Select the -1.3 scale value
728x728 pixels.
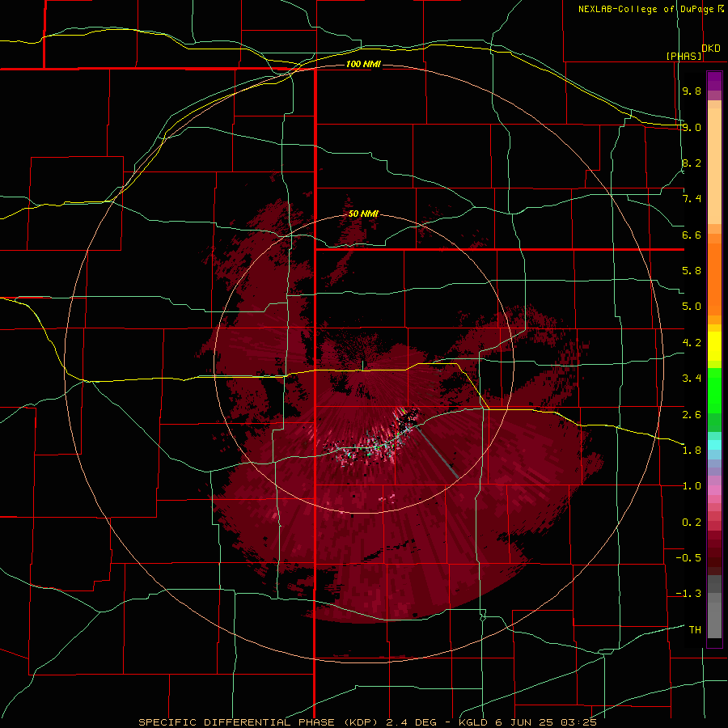[x=688, y=594]
